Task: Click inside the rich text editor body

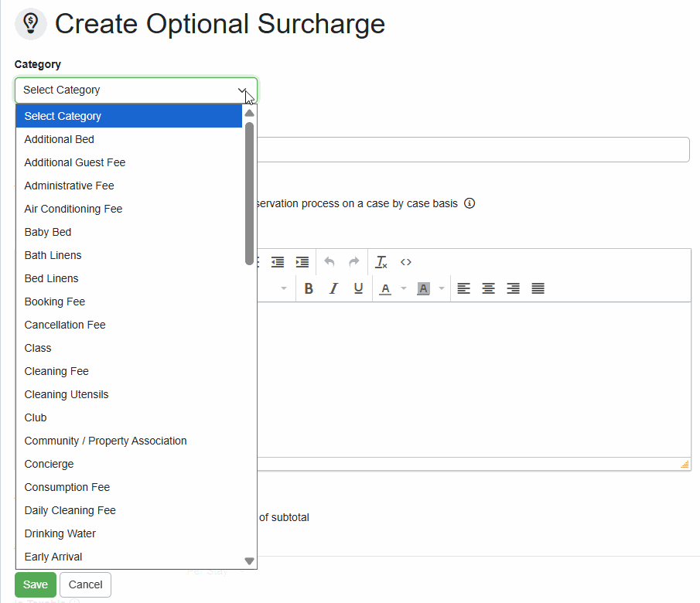Action: click(474, 380)
